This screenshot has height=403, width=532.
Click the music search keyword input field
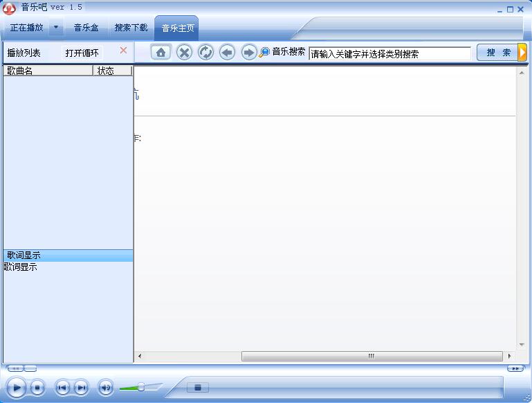(x=389, y=53)
